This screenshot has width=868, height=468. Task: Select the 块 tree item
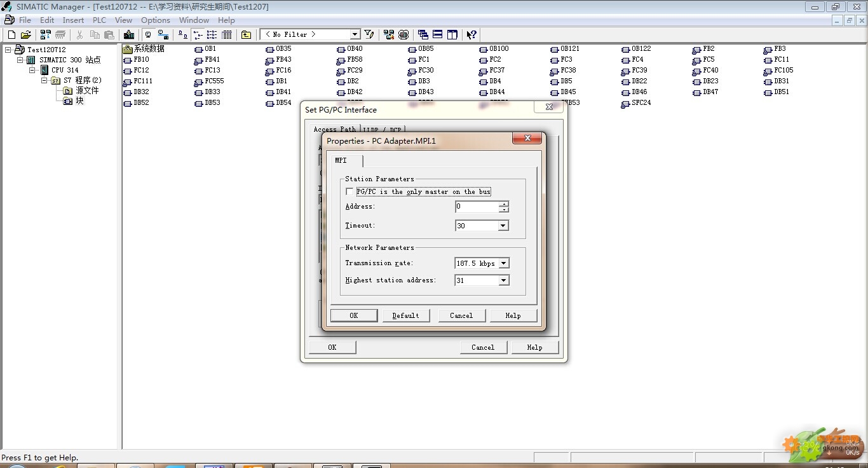coord(79,101)
